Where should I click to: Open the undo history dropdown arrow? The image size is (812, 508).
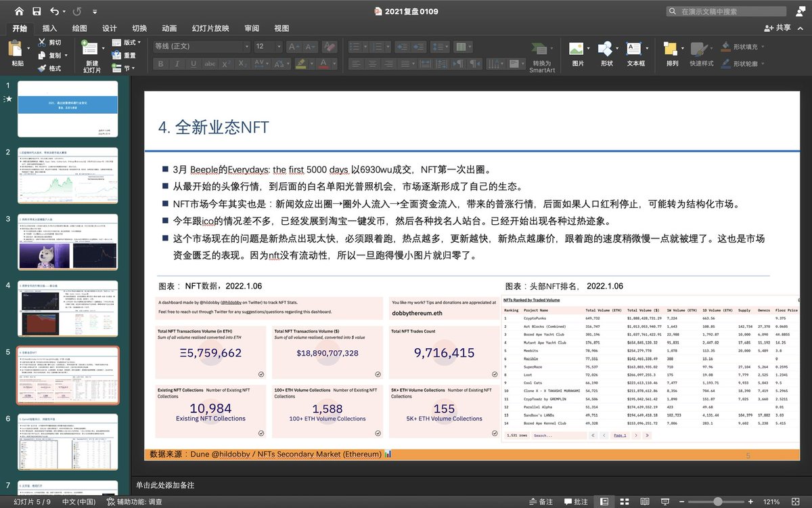pos(64,12)
